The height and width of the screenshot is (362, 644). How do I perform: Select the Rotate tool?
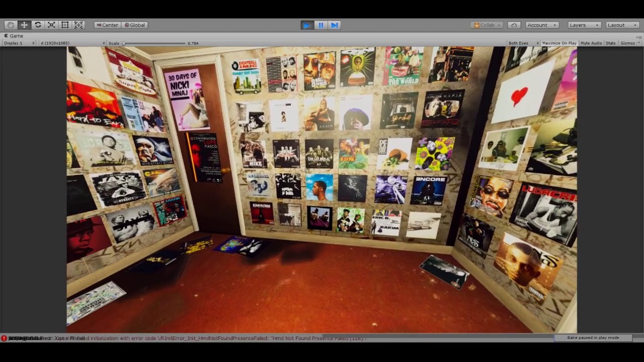(x=38, y=25)
